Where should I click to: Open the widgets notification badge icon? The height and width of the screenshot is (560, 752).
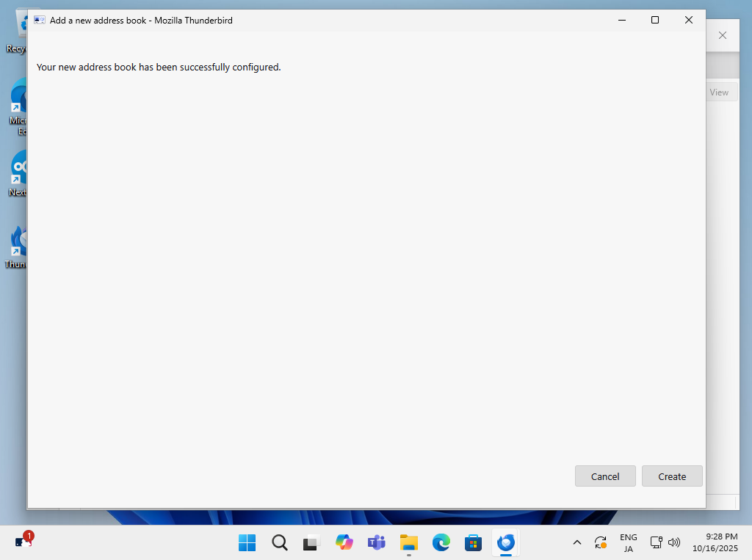(x=23, y=542)
